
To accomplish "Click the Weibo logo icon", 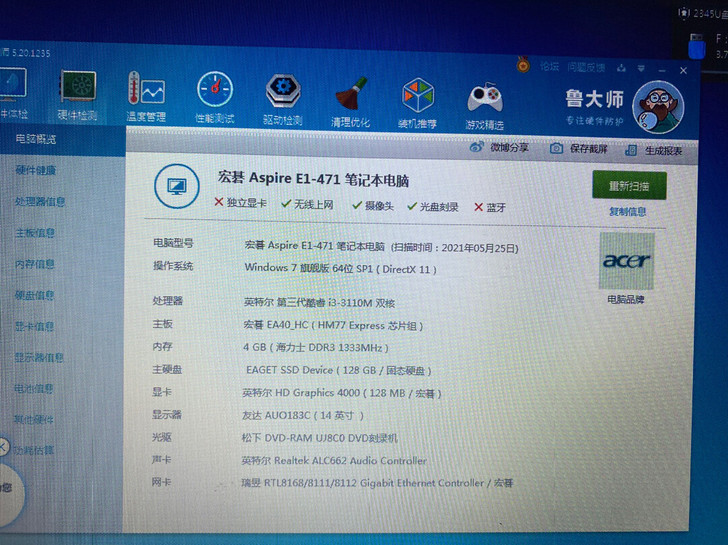I will tap(476, 147).
